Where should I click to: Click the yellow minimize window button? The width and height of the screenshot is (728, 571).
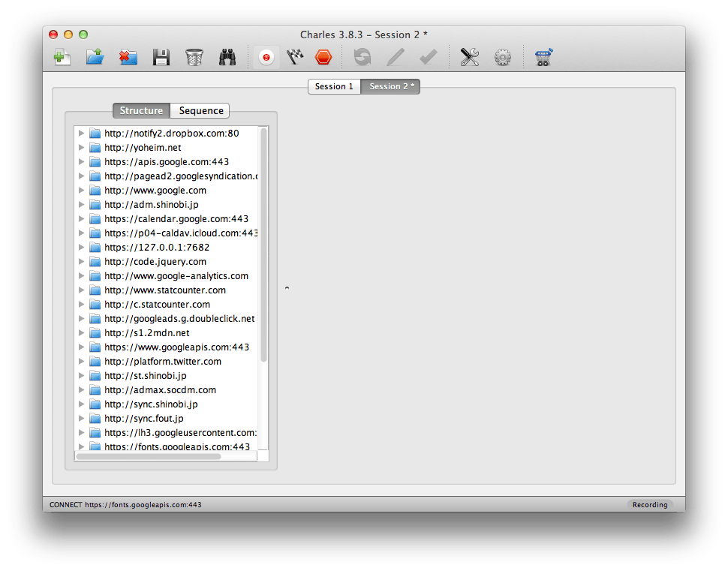pos(68,35)
